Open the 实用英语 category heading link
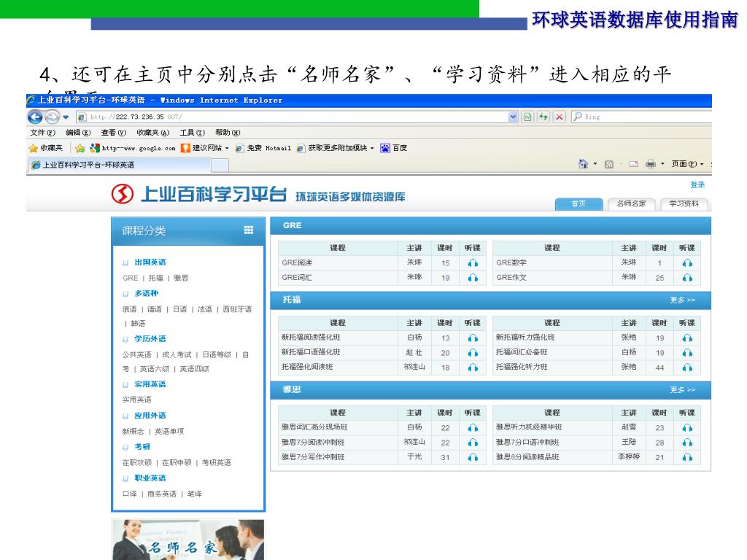The height and width of the screenshot is (560, 747). [150, 384]
